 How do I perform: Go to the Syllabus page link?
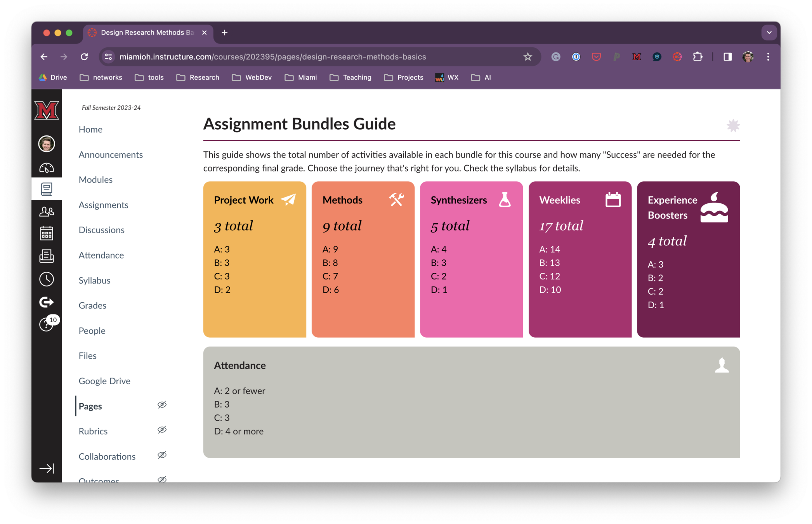click(x=94, y=281)
